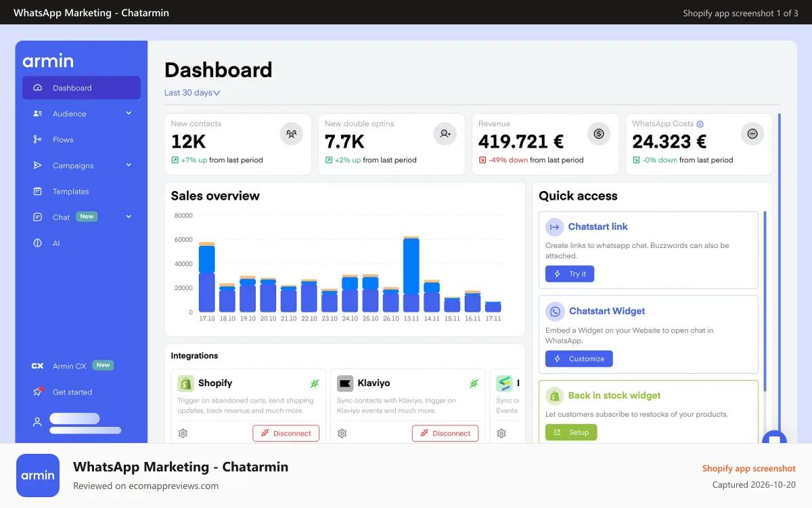Screen dimensions: 812x508
Task: Click the Klaviyo integration flag logo
Action: [345, 383]
